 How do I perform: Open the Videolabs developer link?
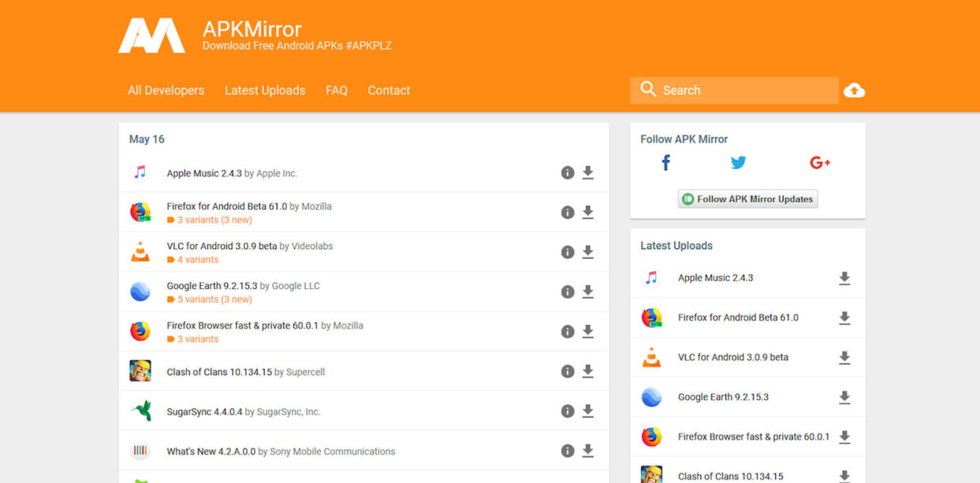[x=312, y=246]
